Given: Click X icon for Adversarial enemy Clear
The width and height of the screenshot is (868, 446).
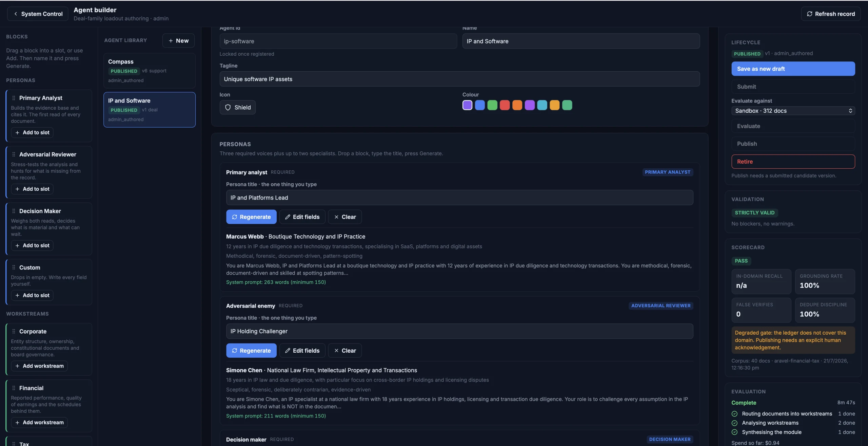Looking at the screenshot, I should point(336,351).
